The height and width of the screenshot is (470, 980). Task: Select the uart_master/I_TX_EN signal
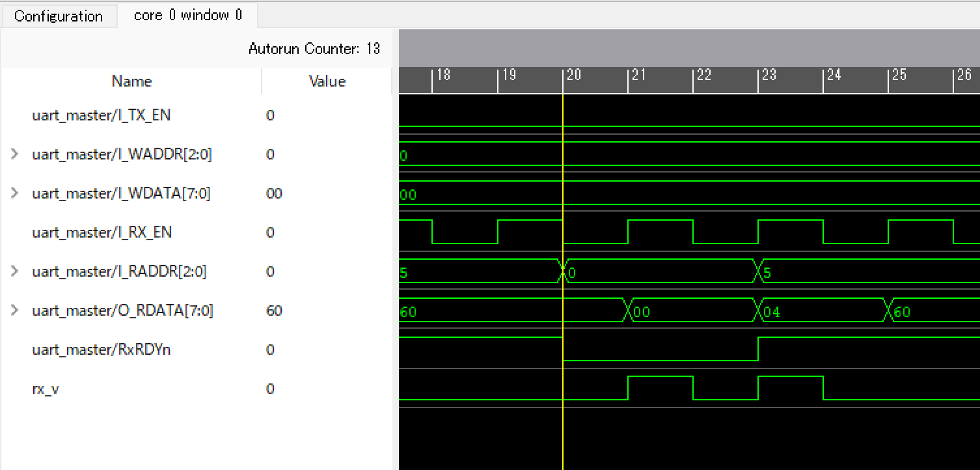[x=101, y=115]
